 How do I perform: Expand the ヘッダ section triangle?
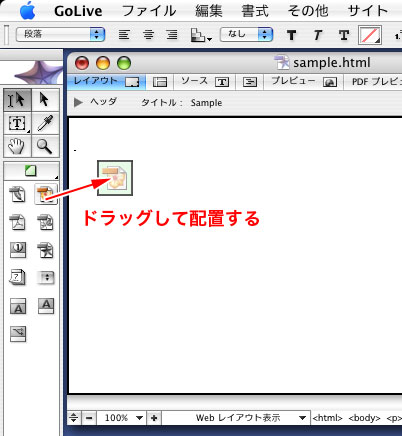[x=78, y=102]
